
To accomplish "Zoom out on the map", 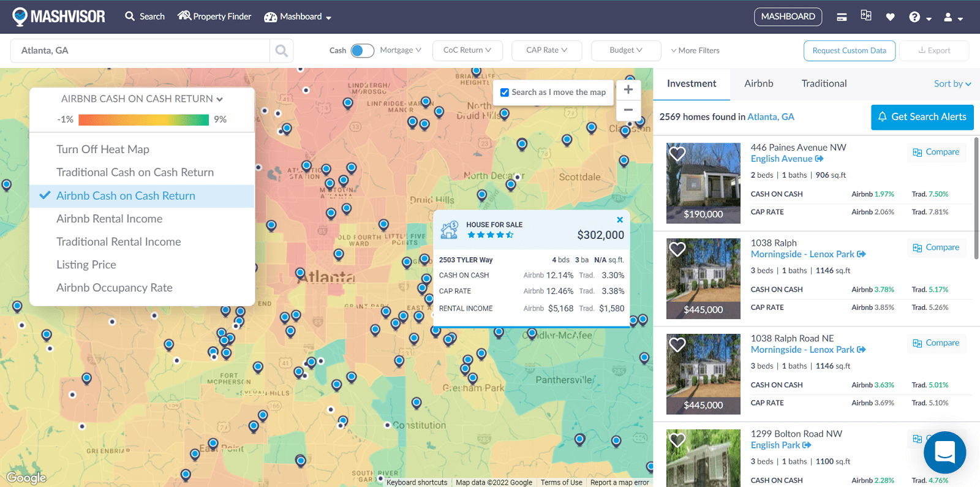I will click(x=628, y=110).
